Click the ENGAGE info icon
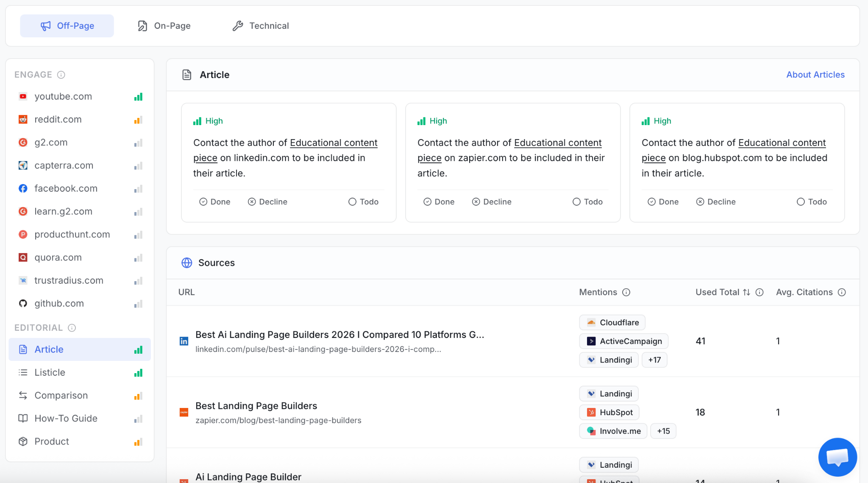The image size is (868, 483). pyautogui.click(x=61, y=75)
